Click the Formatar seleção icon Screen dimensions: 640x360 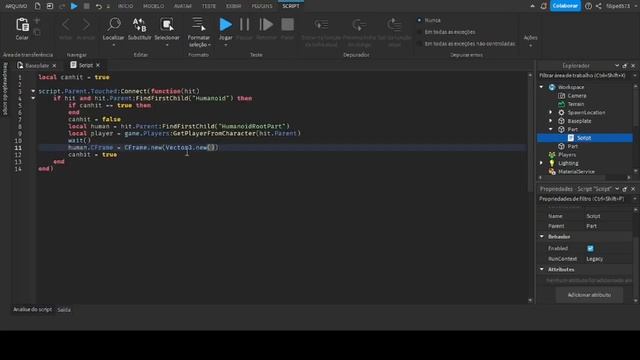tap(199, 25)
